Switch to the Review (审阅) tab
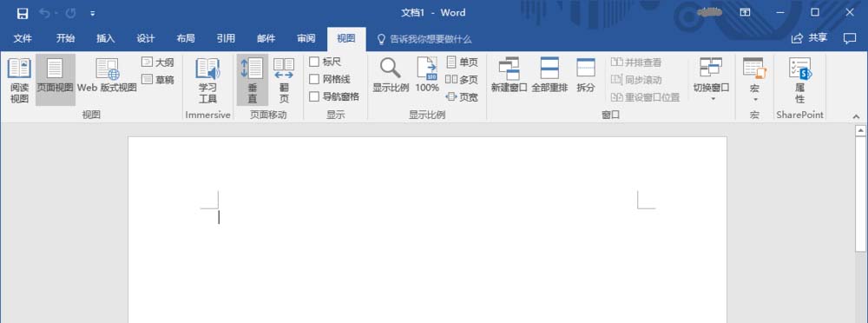Viewport: 868px width, 323px height. pyautogui.click(x=306, y=39)
